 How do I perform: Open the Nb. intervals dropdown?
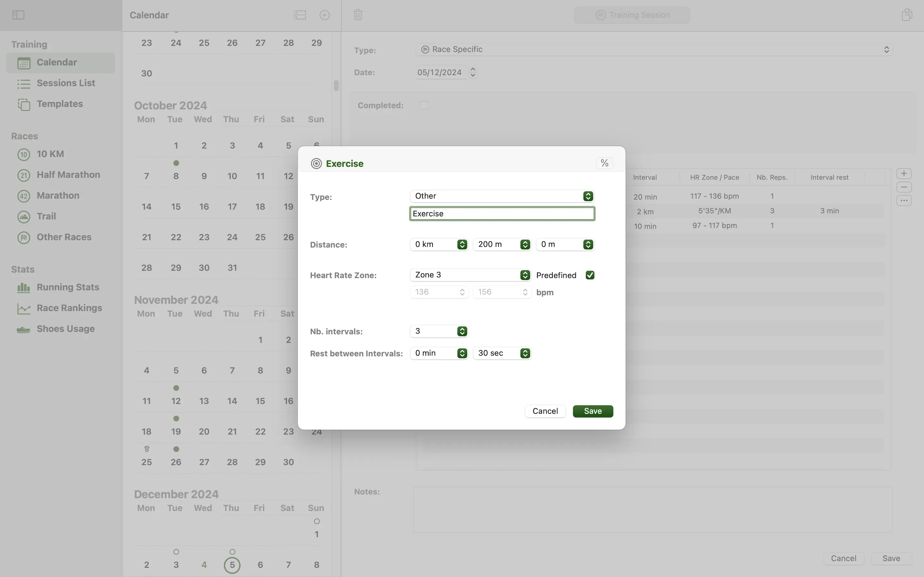[439, 331]
